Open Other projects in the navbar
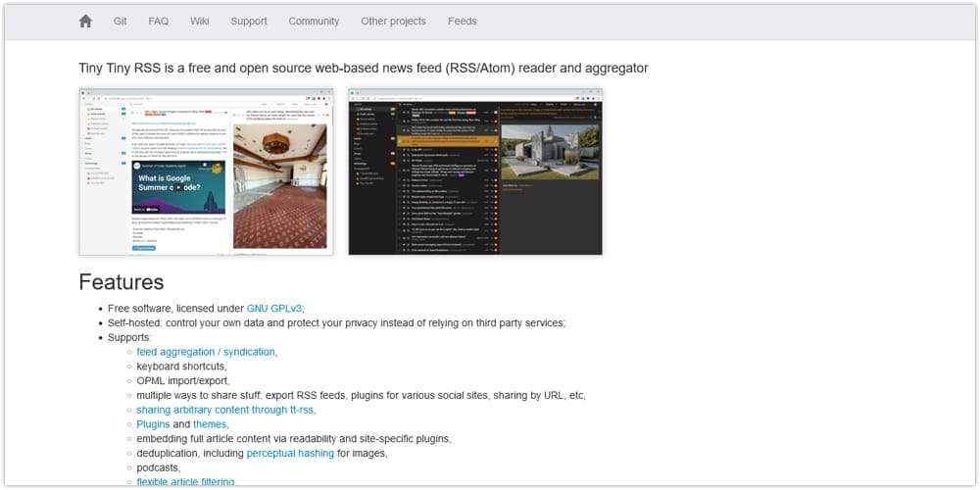Image resolution: width=980 pixels, height=490 pixels. coord(393,22)
